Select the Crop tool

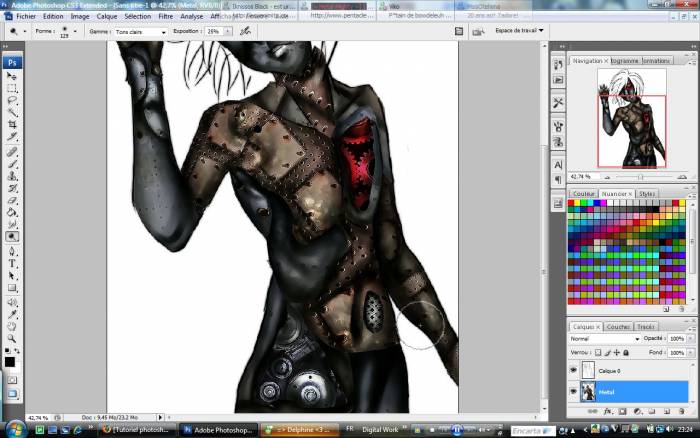tap(12, 125)
